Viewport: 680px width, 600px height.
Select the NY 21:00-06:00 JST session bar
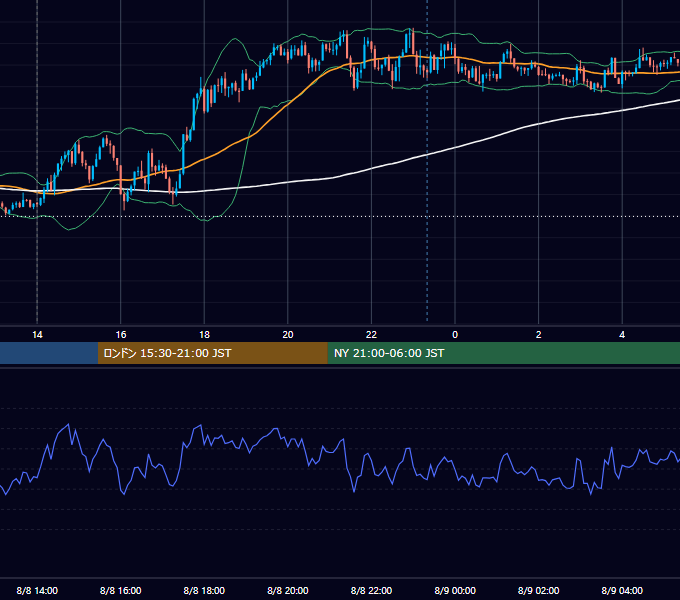(503, 353)
